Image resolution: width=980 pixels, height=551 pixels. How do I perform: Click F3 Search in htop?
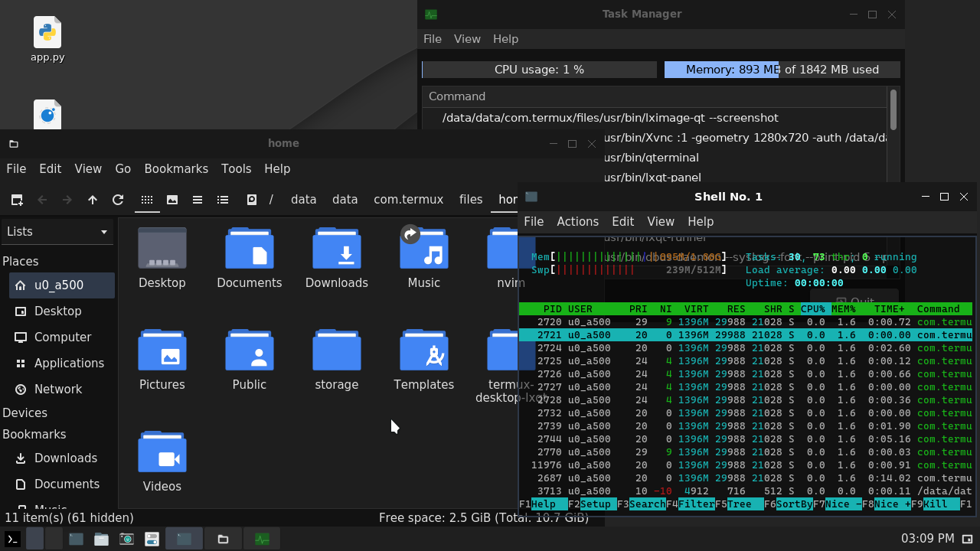coord(642,504)
